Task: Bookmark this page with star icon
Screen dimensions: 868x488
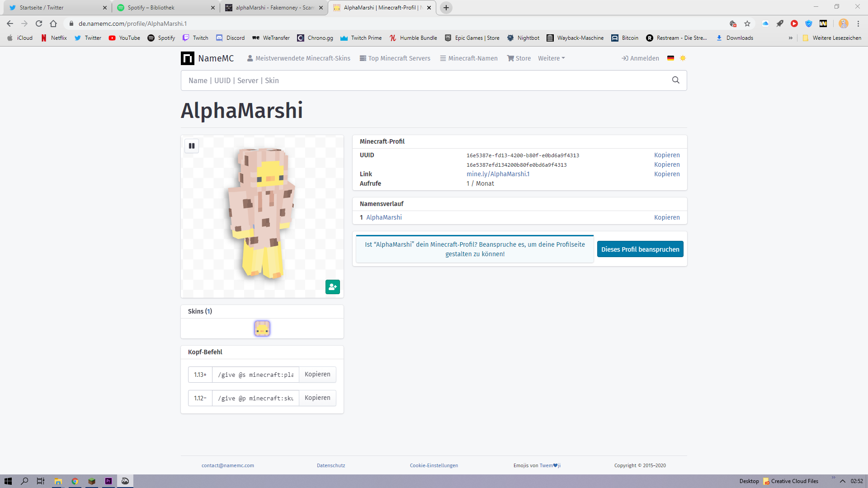Action: [x=747, y=23]
